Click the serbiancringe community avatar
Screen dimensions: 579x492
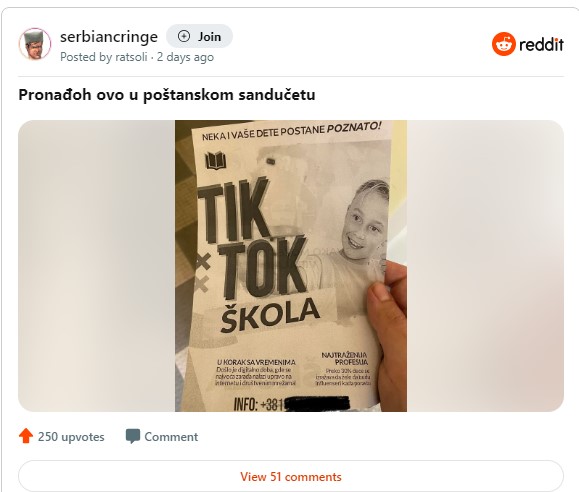(x=35, y=44)
